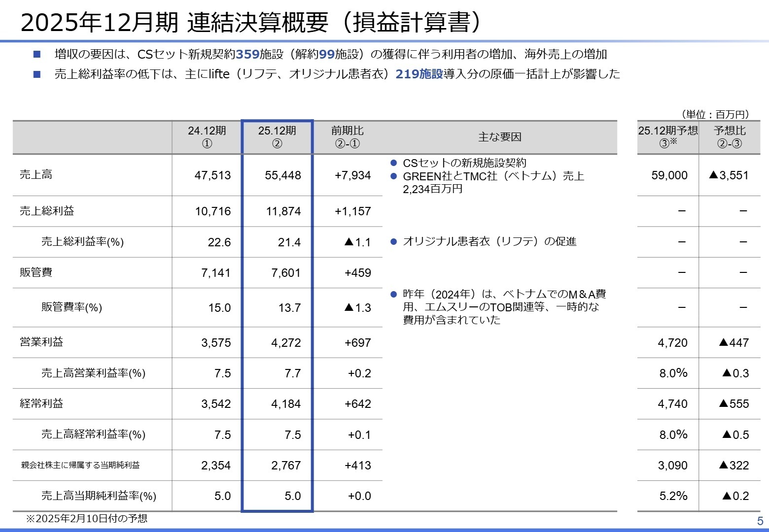
Task: Click the 25.12期予想 ③※ column header
Action: pyautogui.click(x=667, y=137)
